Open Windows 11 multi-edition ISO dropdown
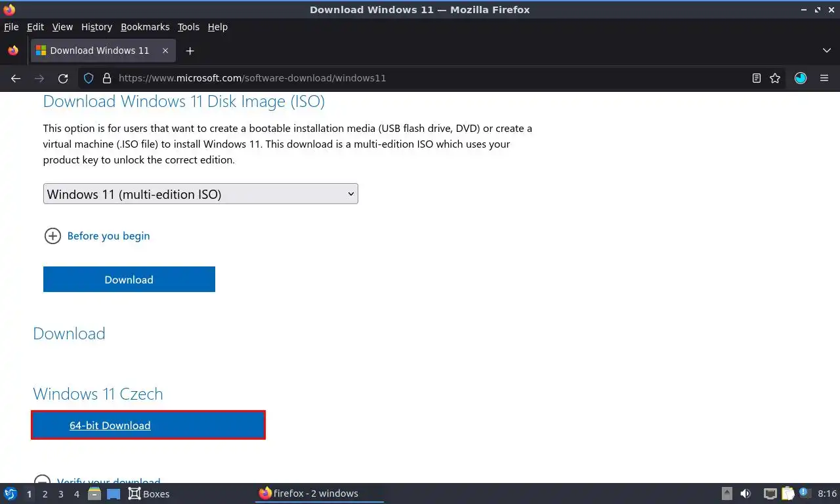 tap(201, 194)
